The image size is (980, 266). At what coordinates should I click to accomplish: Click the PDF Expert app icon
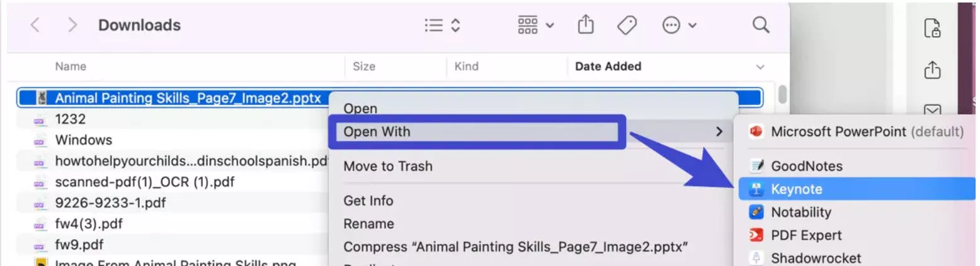pos(756,235)
